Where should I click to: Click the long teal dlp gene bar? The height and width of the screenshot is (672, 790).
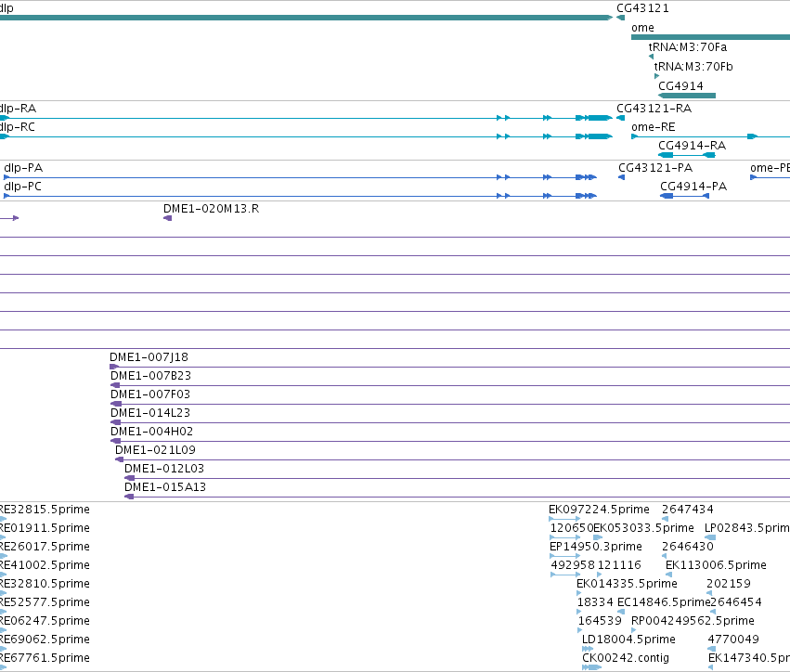pyautogui.click(x=305, y=18)
